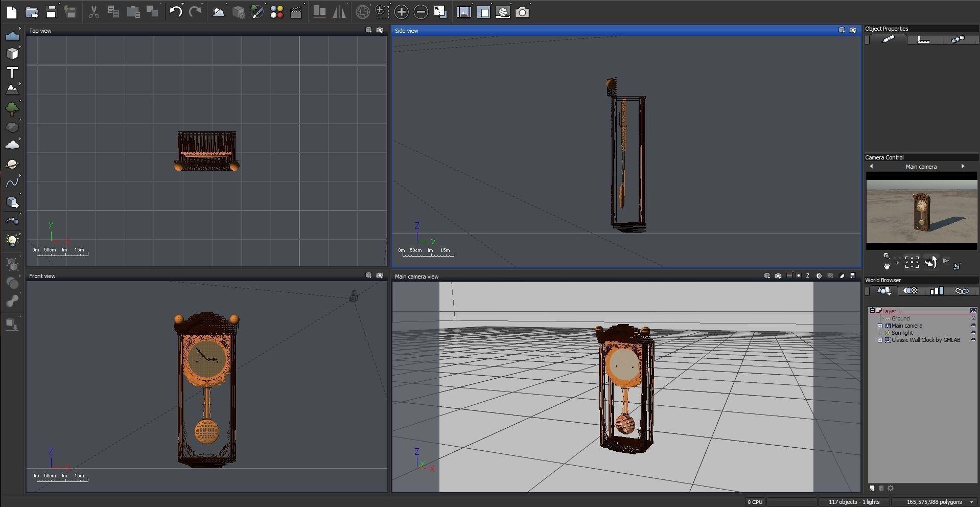Expand the Main camera tree node
Screen dimensions: 980x507
[x=880, y=326]
